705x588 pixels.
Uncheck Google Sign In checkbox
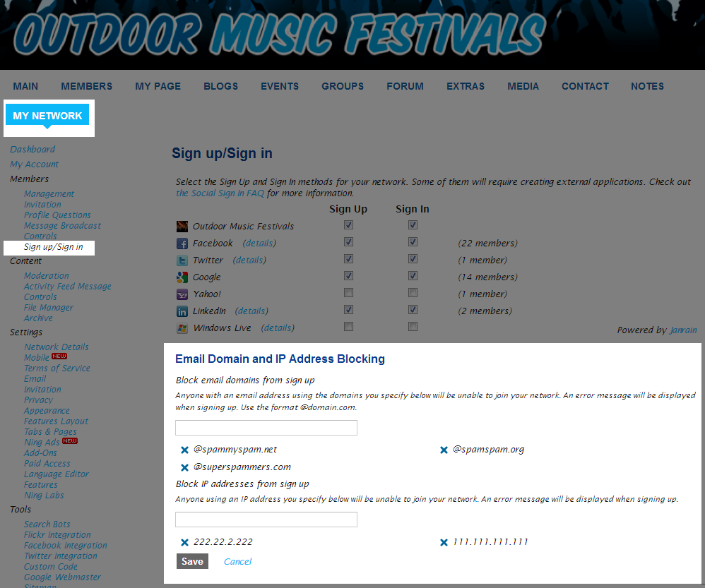413,276
